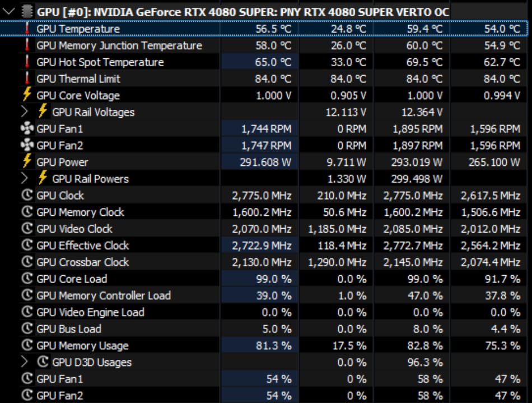Click the GPU Power lightning bolt icon
Image resolution: width=532 pixels, height=403 pixels.
[26, 162]
